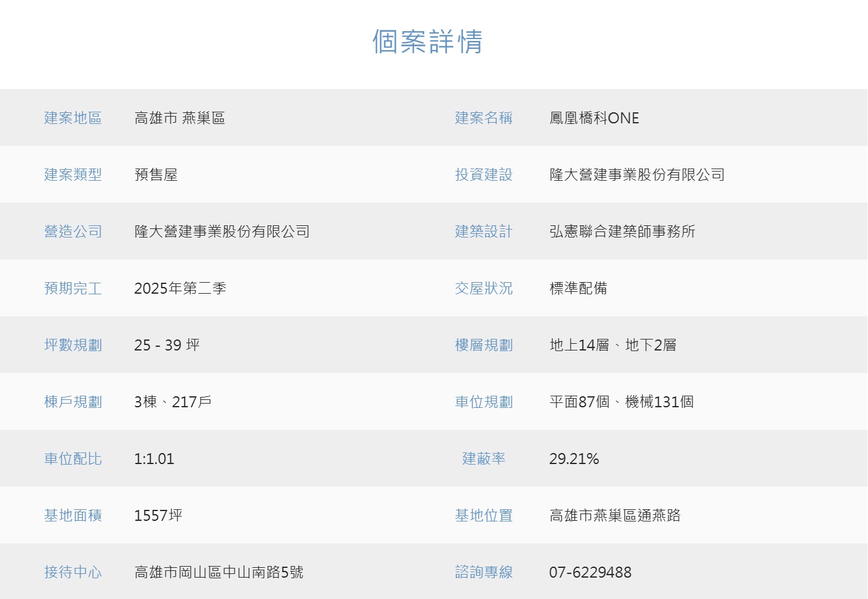Select the 投資建設 label
This screenshot has width=868, height=599.
pyautogui.click(x=484, y=175)
